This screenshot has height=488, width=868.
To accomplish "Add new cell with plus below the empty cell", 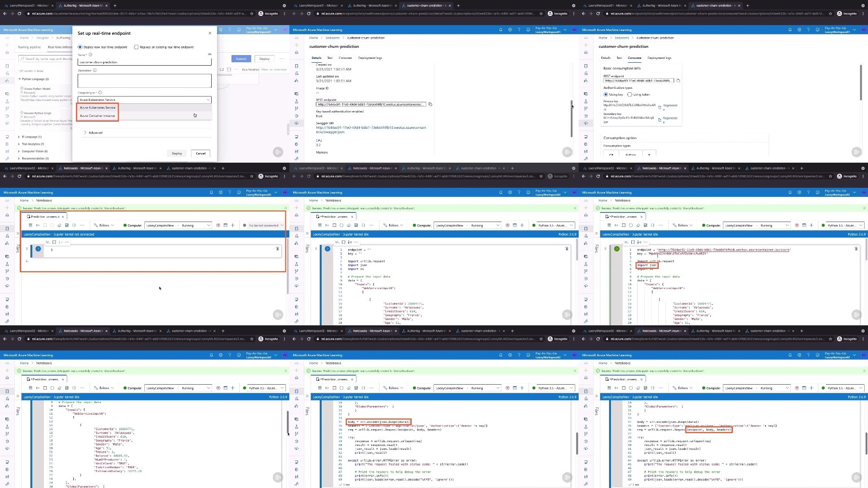I will pos(27,261).
